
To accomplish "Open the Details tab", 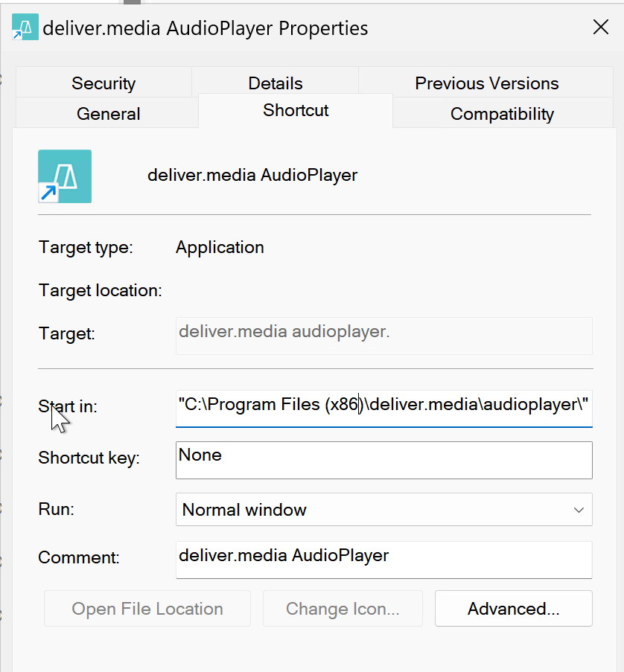I will point(276,83).
